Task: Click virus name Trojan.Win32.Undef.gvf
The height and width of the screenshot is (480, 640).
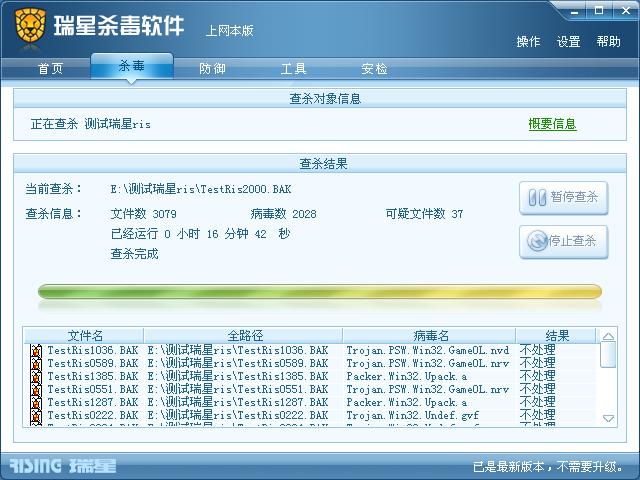Action: (x=412, y=416)
